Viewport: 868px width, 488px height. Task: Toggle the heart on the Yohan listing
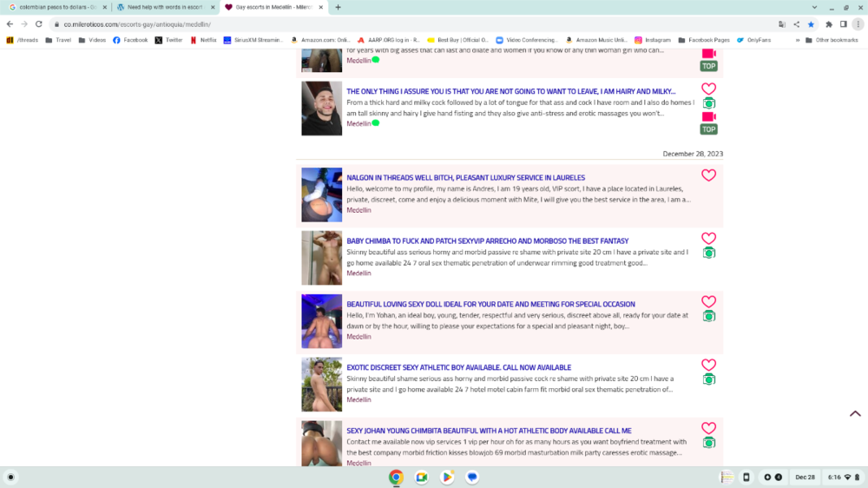tap(708, 302)
